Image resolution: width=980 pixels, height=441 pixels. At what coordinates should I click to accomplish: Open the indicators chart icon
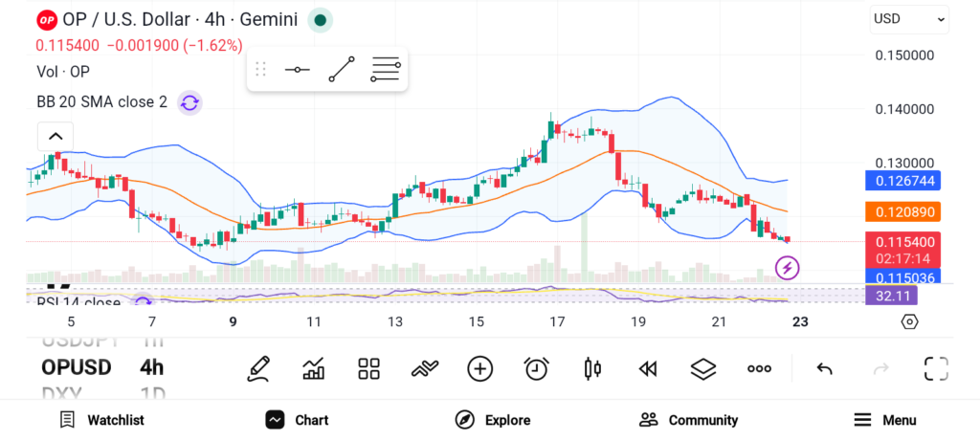313,368
